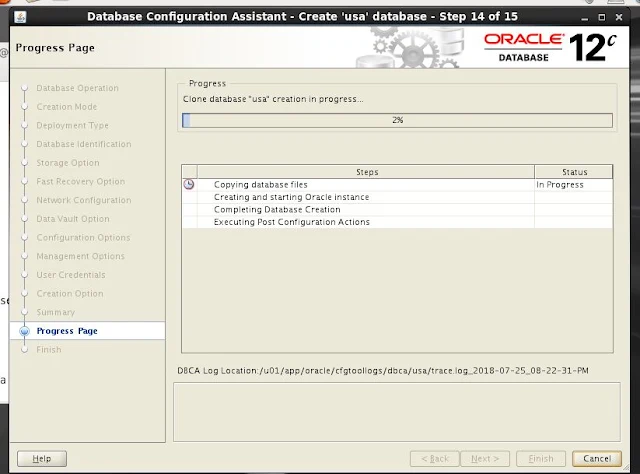640x474 pixels.
Task: Select Deployment Type step in sidebar
Action: pos(72,125)
